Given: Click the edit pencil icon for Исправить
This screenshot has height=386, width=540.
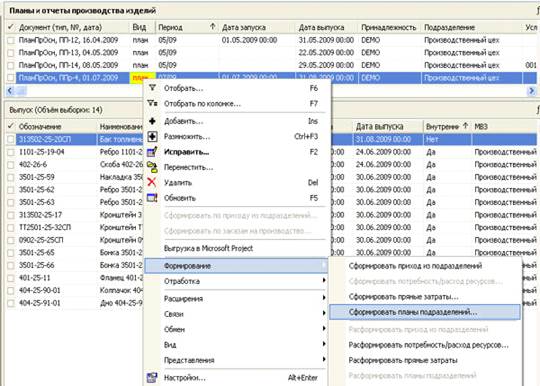Looking at the screenshot, I should 152,152.
